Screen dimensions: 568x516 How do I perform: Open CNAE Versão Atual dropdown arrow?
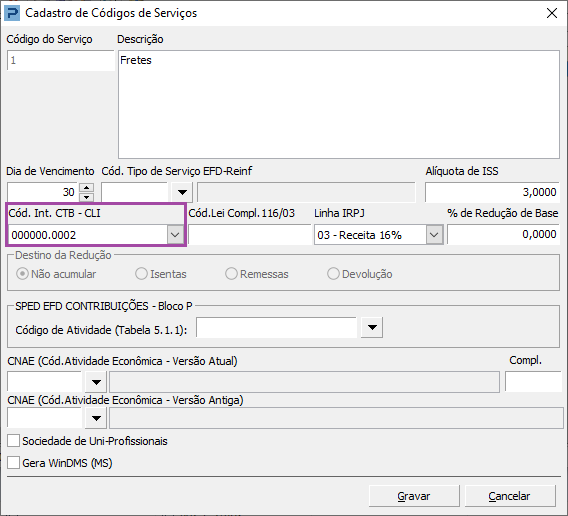tap(96, 382)
